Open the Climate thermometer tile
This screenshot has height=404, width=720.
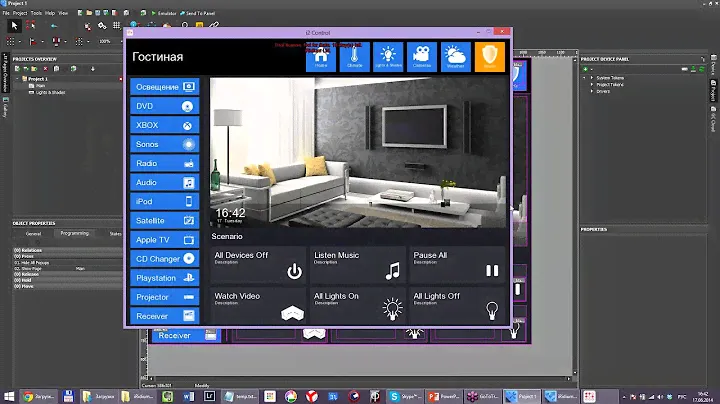(x=356, y=58)
